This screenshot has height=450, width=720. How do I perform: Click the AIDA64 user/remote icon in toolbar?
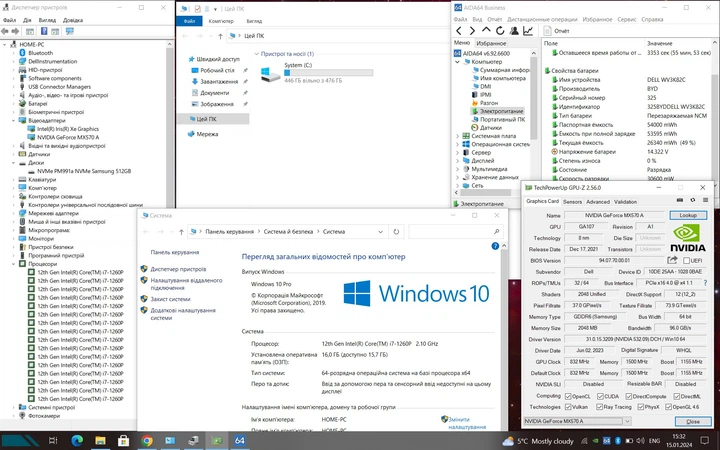tap(514, 31)
